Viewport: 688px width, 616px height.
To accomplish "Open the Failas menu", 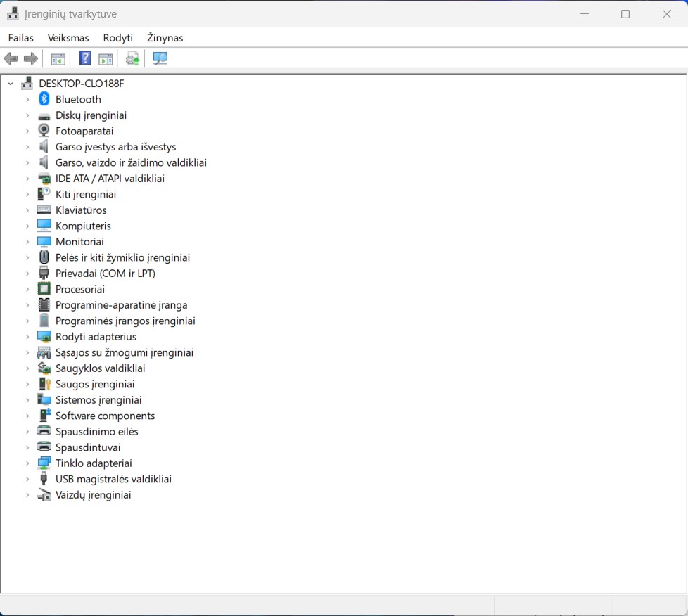I will 21,38.
